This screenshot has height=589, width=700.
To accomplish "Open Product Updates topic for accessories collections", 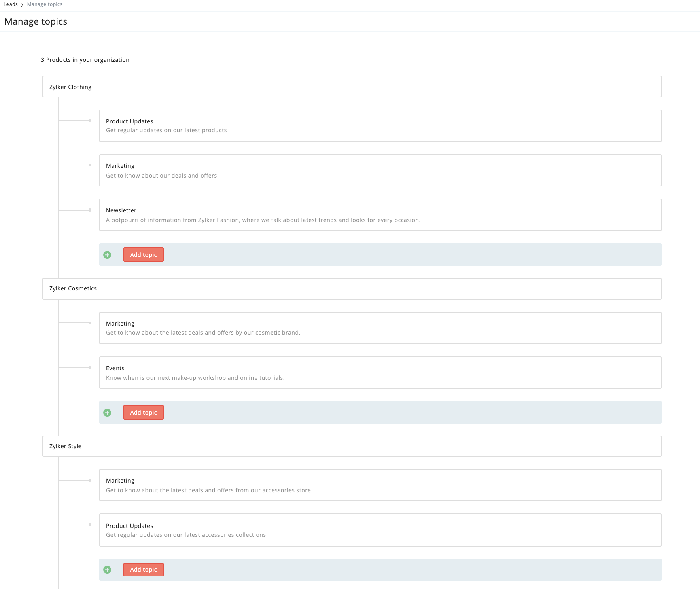I will tap(380, 530).
